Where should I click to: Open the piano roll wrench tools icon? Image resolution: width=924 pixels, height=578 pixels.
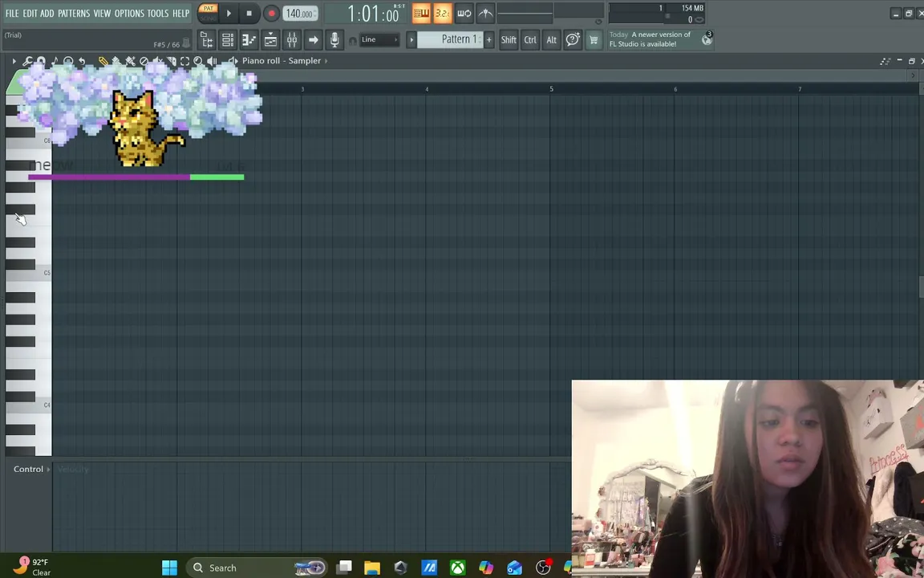click(x=28, y=61)
